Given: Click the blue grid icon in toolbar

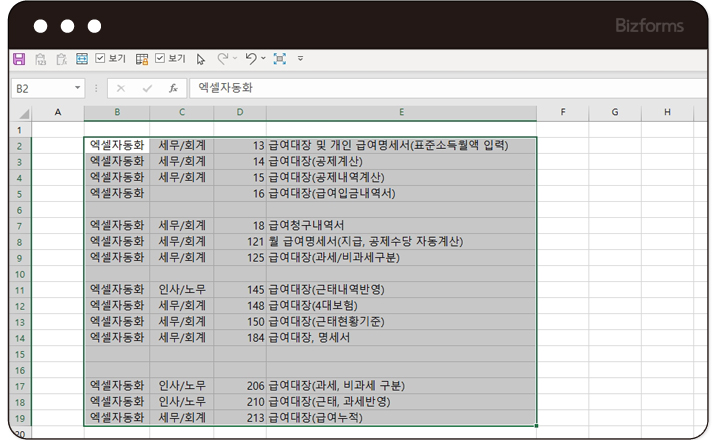Looking at the screenshot, I should coord(82,59).
